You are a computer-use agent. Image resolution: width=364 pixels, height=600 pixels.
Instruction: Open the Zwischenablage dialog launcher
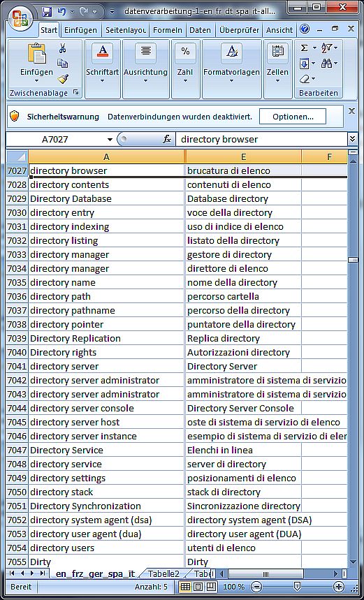(x=75, y=93)
